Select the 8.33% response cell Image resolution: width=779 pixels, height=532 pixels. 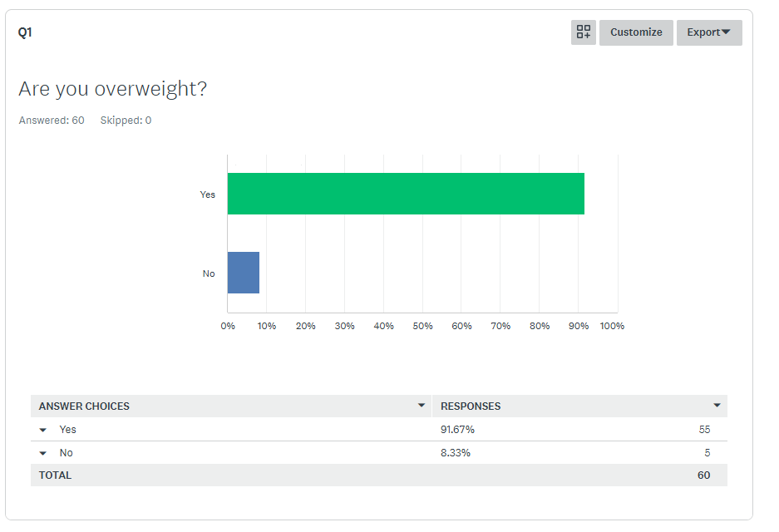pos(455,453)
